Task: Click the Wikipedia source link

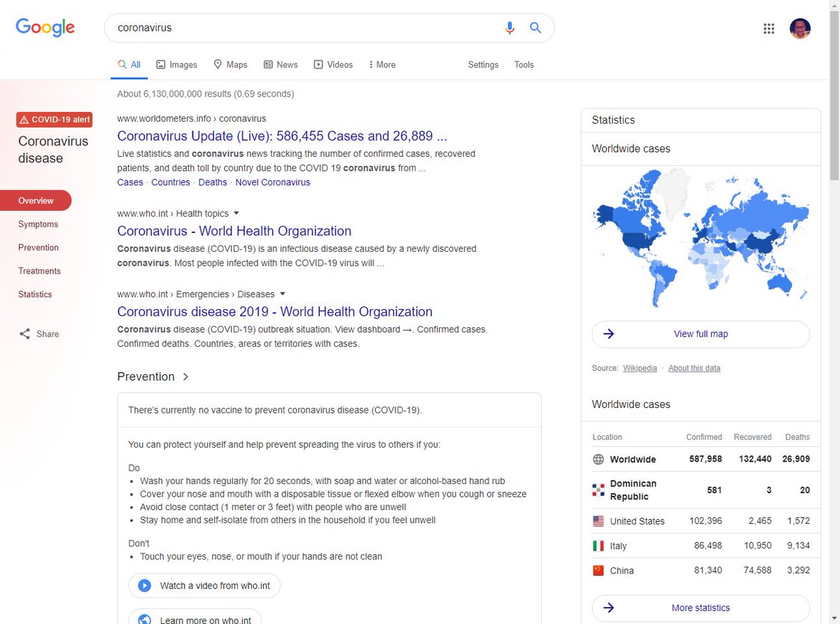Action: [640, 368]
